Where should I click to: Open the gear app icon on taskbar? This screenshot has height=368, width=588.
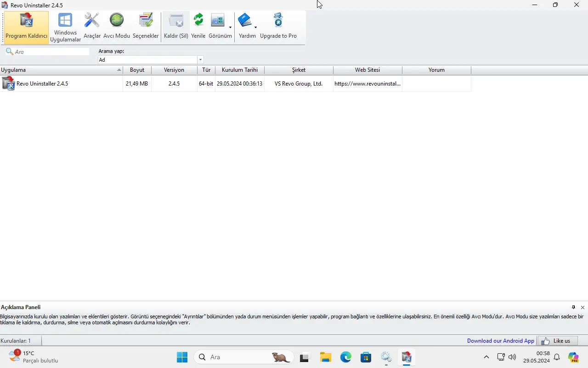[386, 357]
